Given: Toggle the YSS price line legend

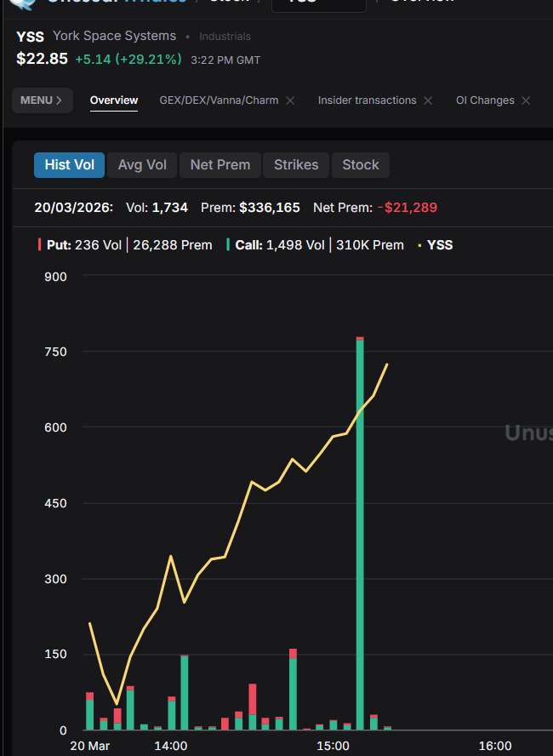Looking at the screenshot, I should tap(436, 245).
